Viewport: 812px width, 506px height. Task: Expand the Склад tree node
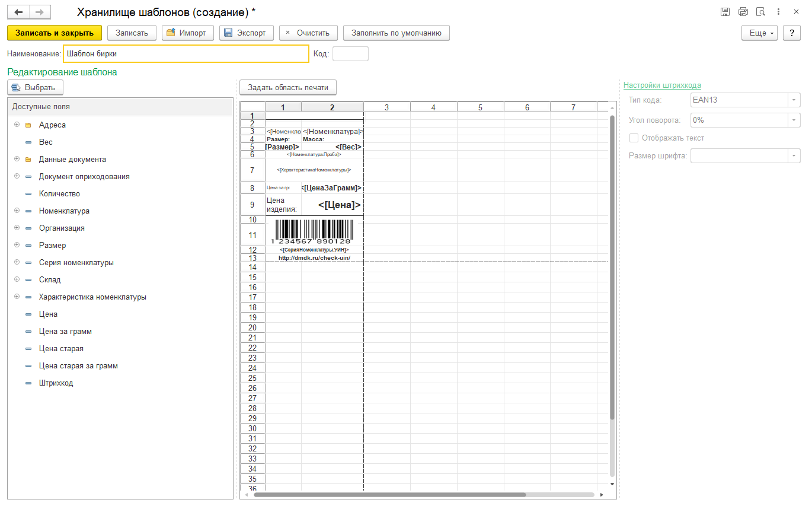(17, 280)
